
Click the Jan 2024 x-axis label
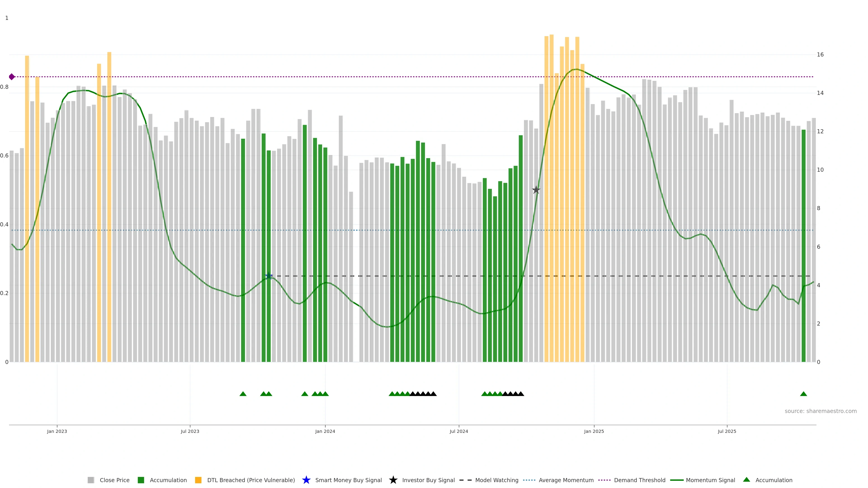point(325,431)
